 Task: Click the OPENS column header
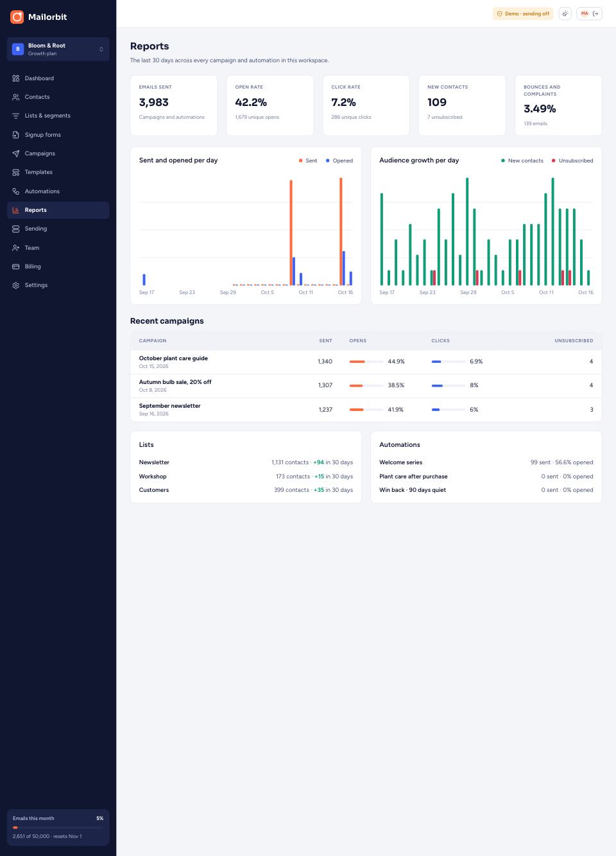tap(357, 341)
